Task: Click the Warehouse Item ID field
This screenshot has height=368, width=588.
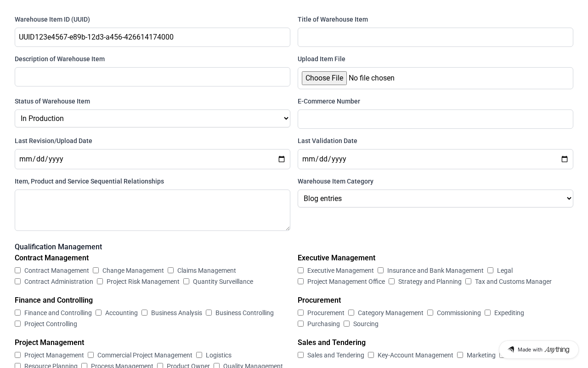Action: 153,37
